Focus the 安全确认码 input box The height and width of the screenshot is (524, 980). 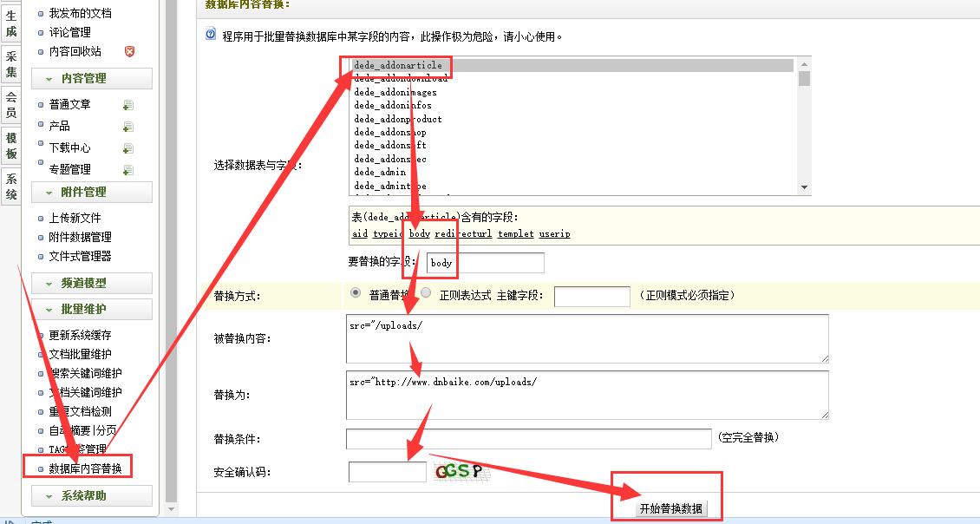[x=387, y=472]
